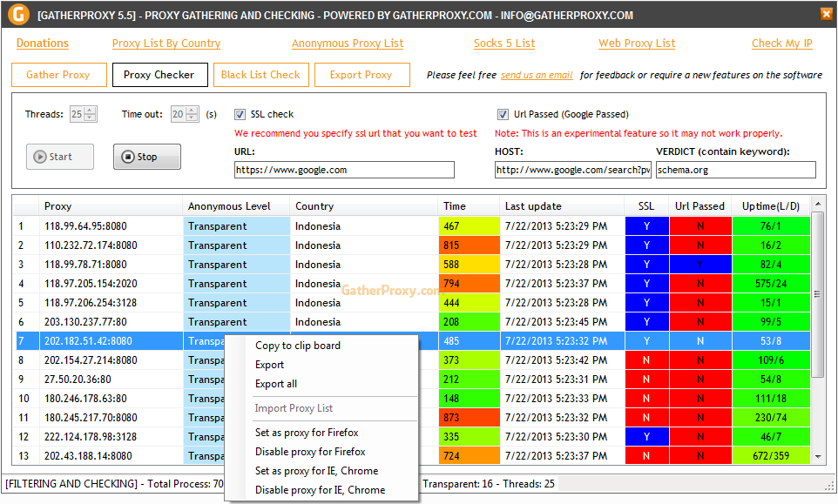
Task: Open the Donations link
Action: pos(42,43)
